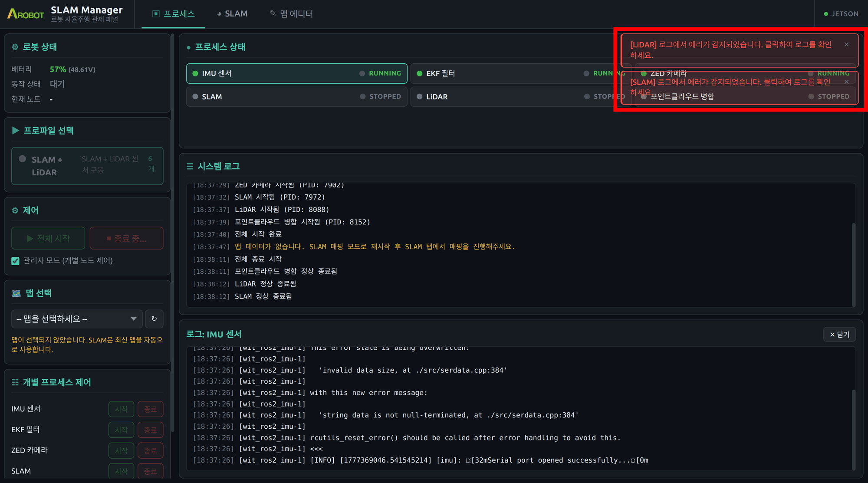Start the ZED 카메라 process

coord(121,451)
